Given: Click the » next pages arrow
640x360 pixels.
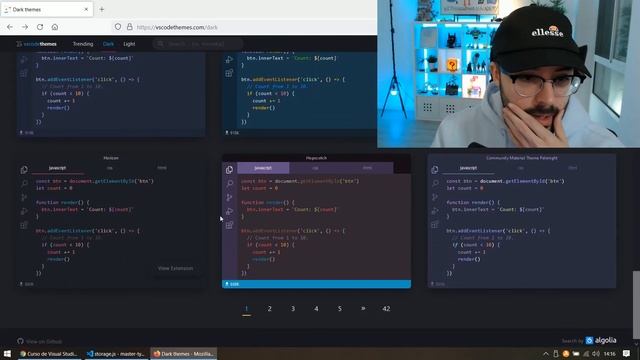Looking at the screenshot, I should click(x=363, y=309).
